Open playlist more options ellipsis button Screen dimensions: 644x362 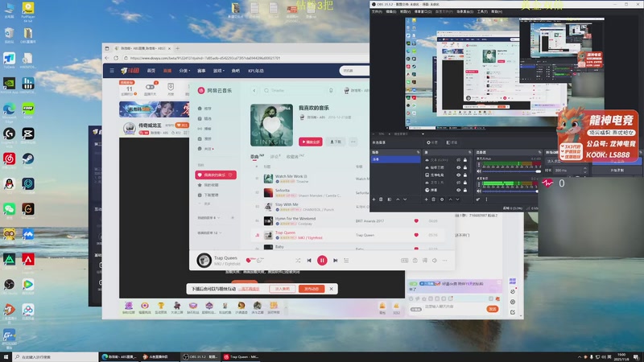click(x=353, y=142)
